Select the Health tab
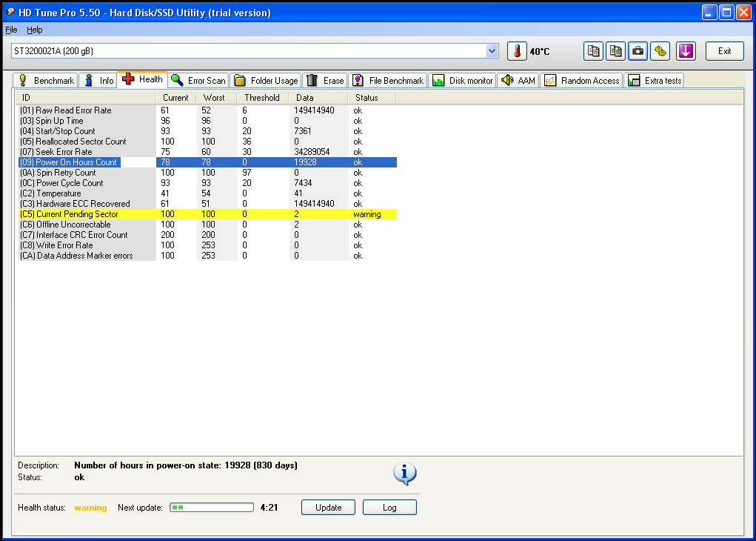The height and width of the screenshot is (541, 756). (142, 79)
